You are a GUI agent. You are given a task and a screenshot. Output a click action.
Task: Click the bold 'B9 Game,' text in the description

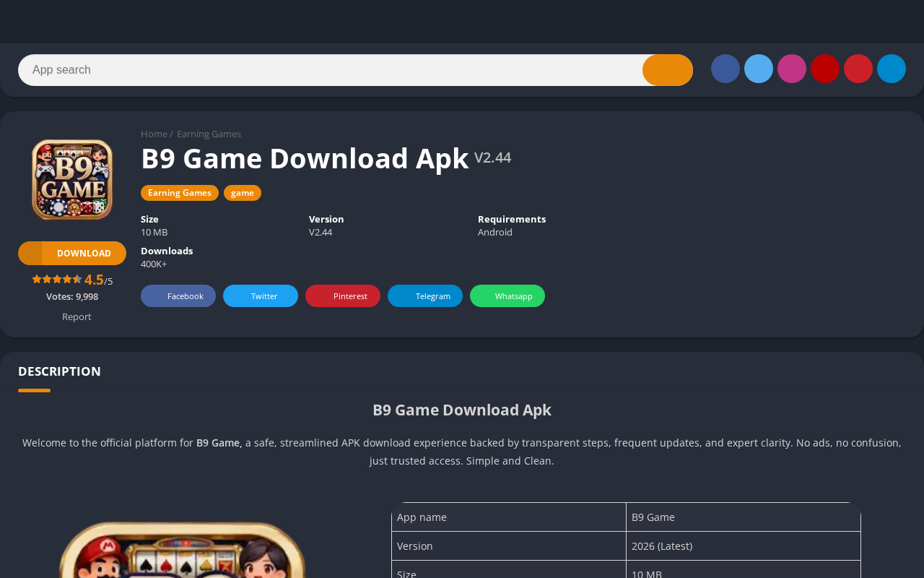[219, 442]
